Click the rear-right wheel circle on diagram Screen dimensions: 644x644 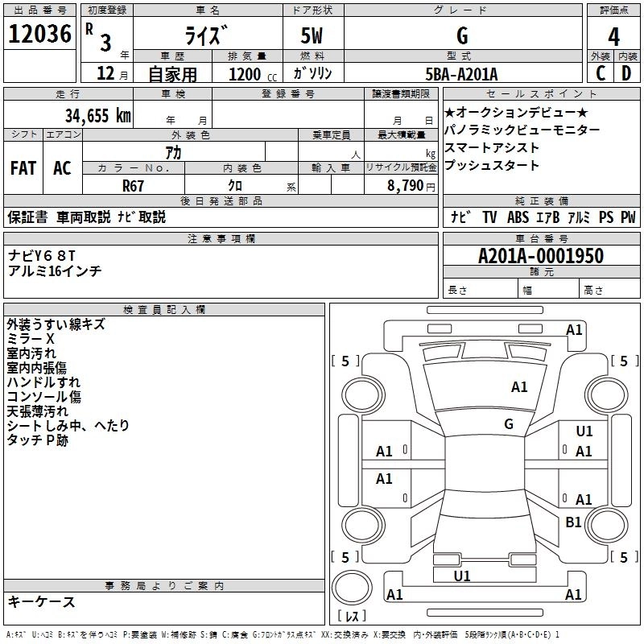pos(607,525)
